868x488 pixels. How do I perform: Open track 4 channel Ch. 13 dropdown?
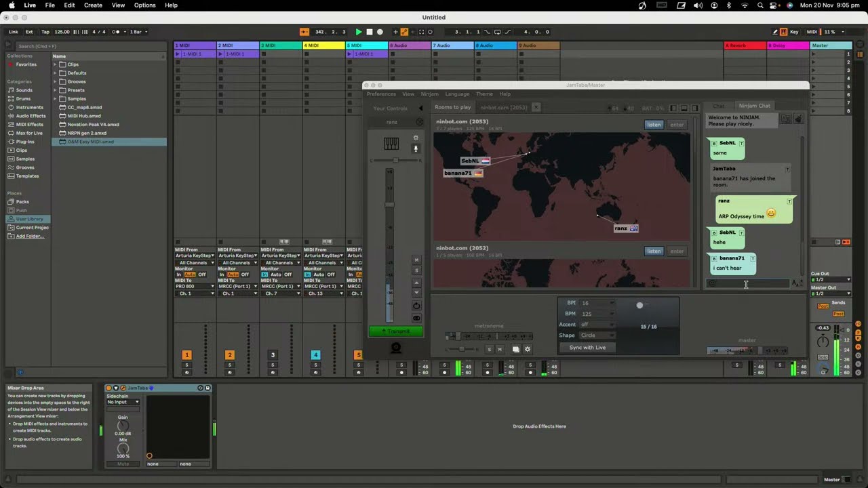pyautogui.click(x=323, y=293)
